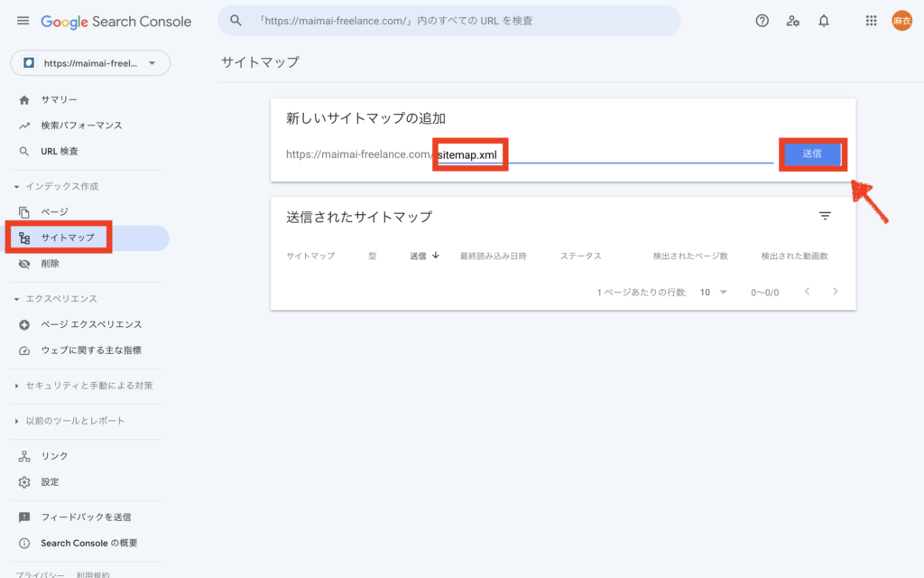924x578 pixels.
Task: Sort by サイトマップ column header
Action: [x=310, y=256]
